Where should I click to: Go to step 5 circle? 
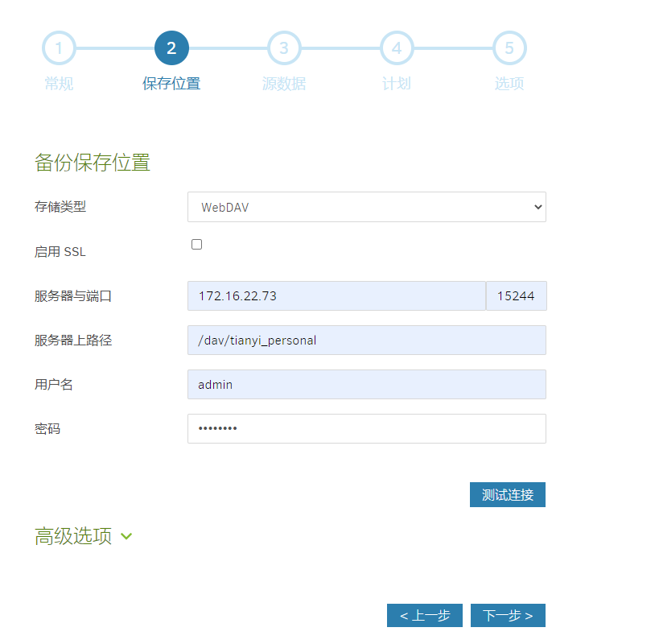[509, 48]
